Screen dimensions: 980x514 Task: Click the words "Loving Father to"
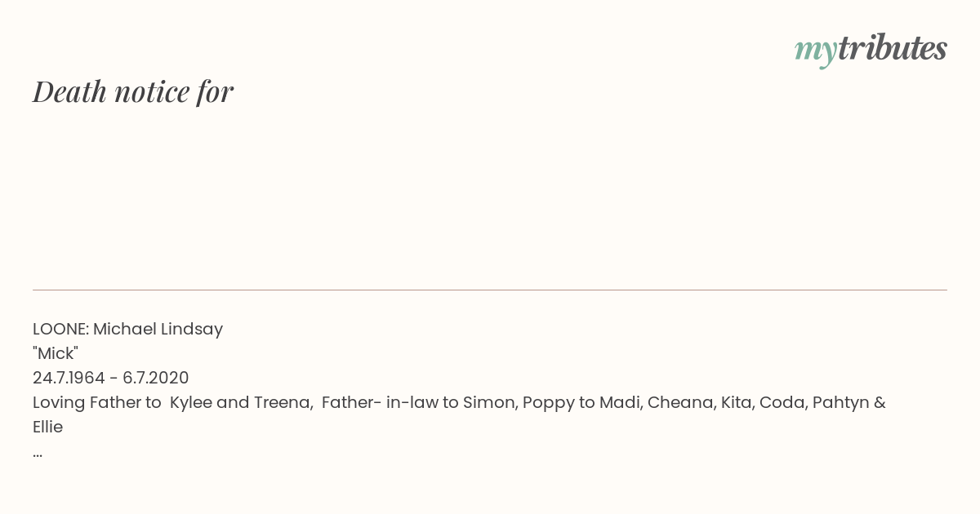96,403
